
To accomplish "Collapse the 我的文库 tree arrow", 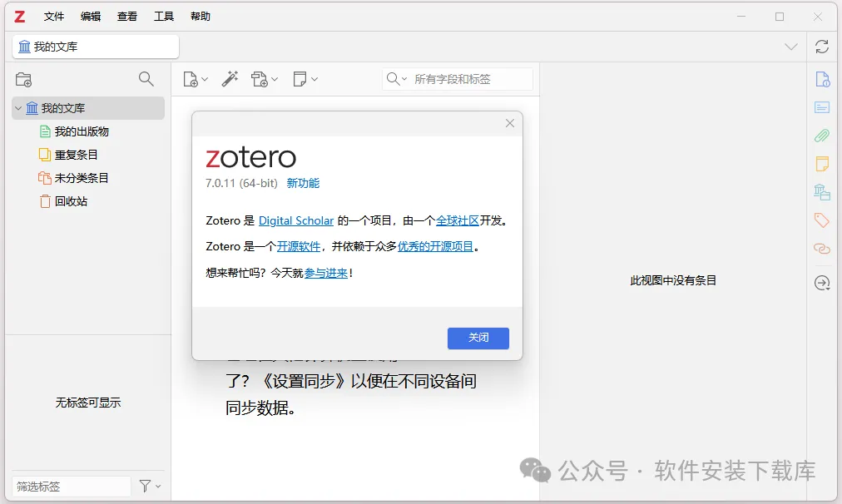I will [x=18, y=108].
